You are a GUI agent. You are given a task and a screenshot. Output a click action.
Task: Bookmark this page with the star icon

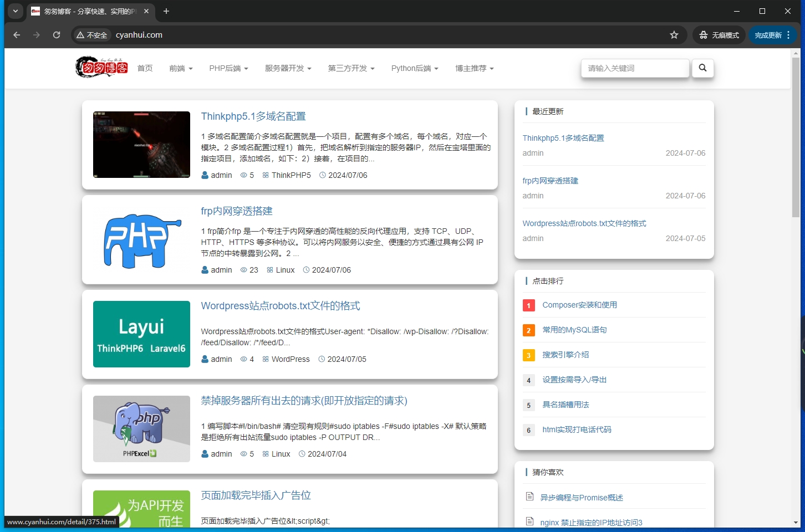(674, 35)
